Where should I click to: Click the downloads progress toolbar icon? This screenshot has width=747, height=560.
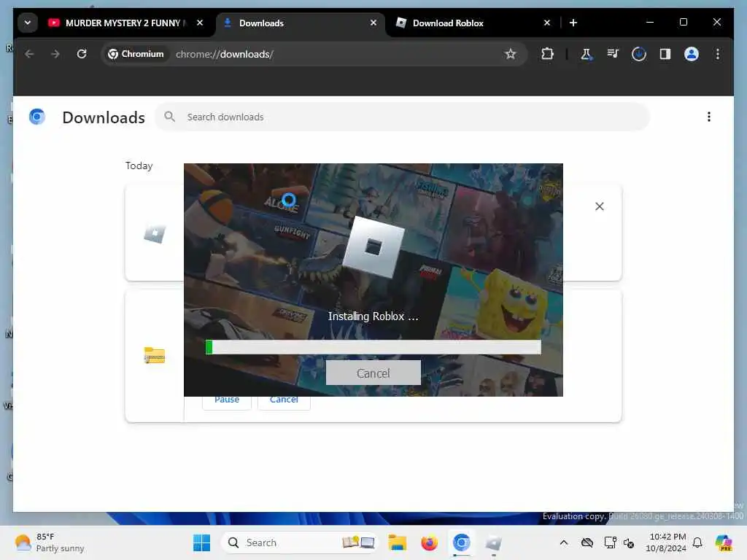tap(639, 54)
